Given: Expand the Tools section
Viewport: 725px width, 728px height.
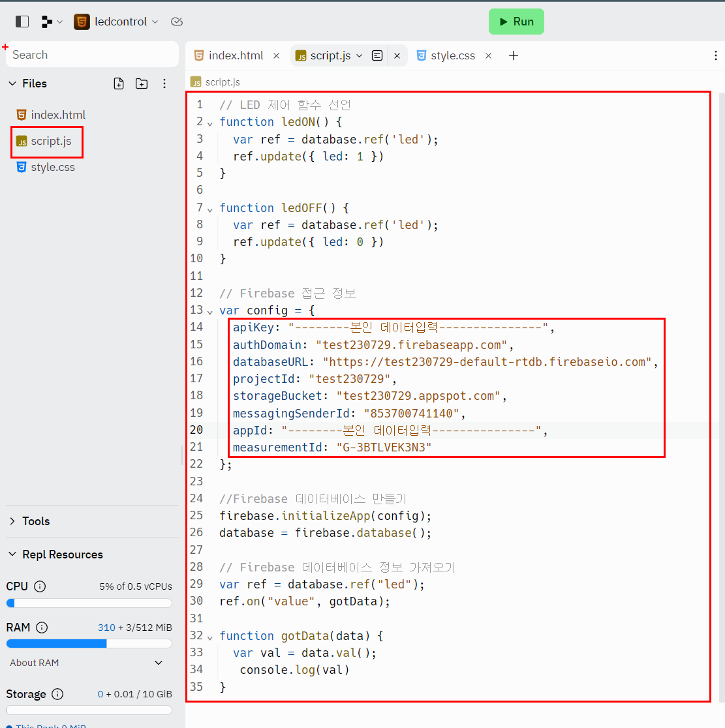Looking at the screenshot, I should click(x=12, y=521).
